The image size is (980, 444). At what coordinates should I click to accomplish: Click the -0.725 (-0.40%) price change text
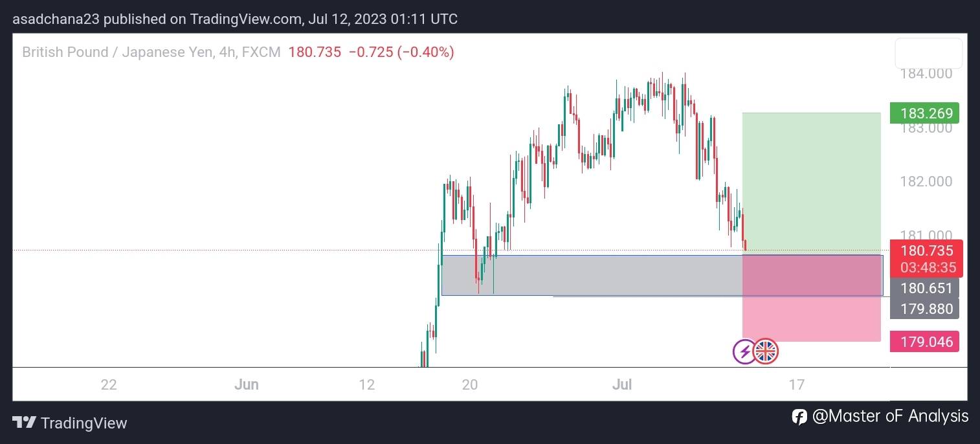click(x=401, y=52)
